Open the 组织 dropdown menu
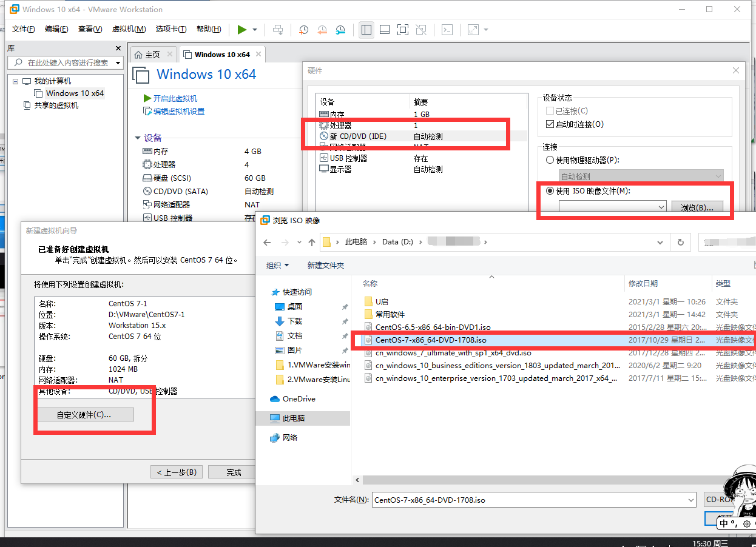The height and width of the screenshot is (547, 756). click(278, 265)
